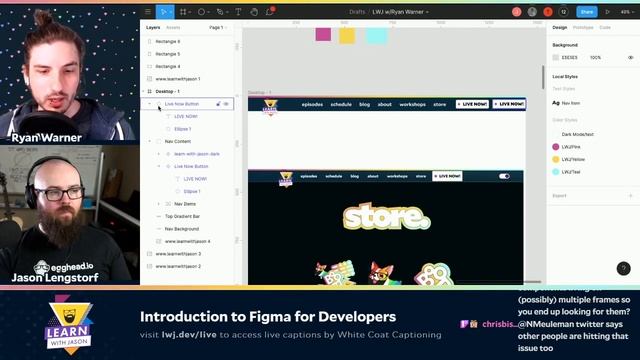This screenshot has width=640, height=360.
Task: Click the Share button
Action: pyautogui.click(x=587, y=12)
